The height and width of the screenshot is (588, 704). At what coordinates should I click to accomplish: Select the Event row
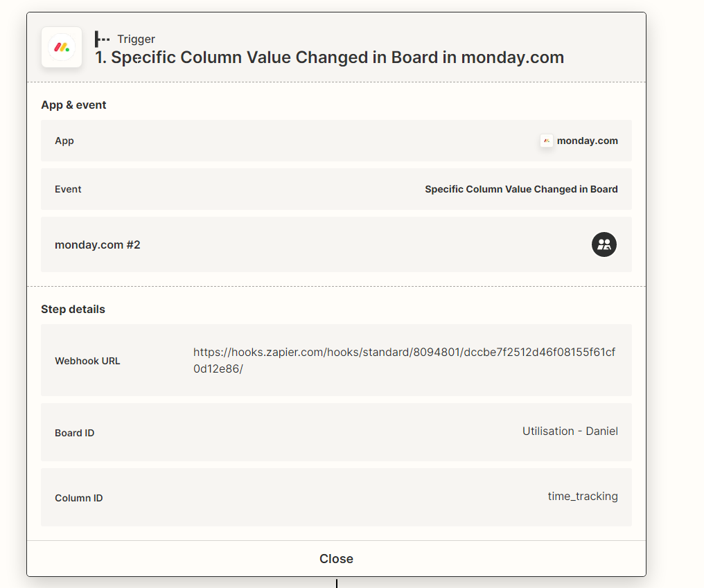point(336,189)
